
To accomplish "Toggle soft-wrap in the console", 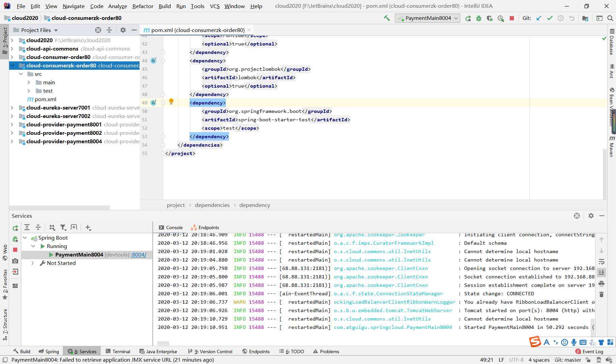I will tap(602, 262).
